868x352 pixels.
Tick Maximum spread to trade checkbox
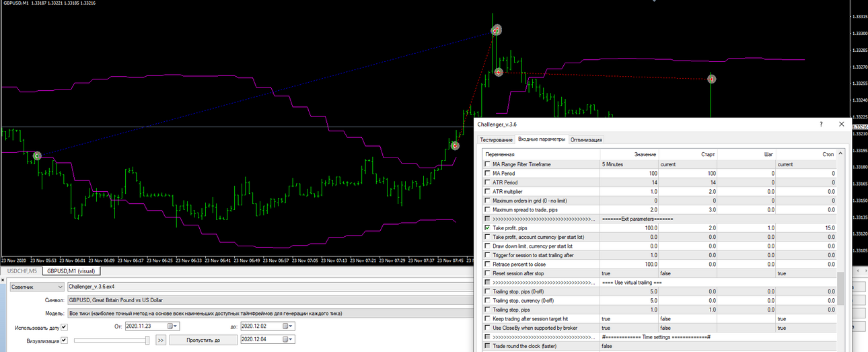[487, 210]
